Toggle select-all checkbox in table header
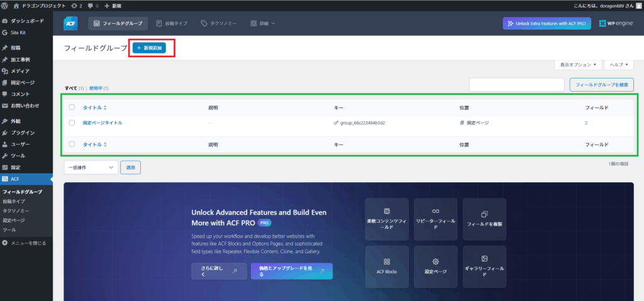 pyautogui.click(x=72, y=107)
